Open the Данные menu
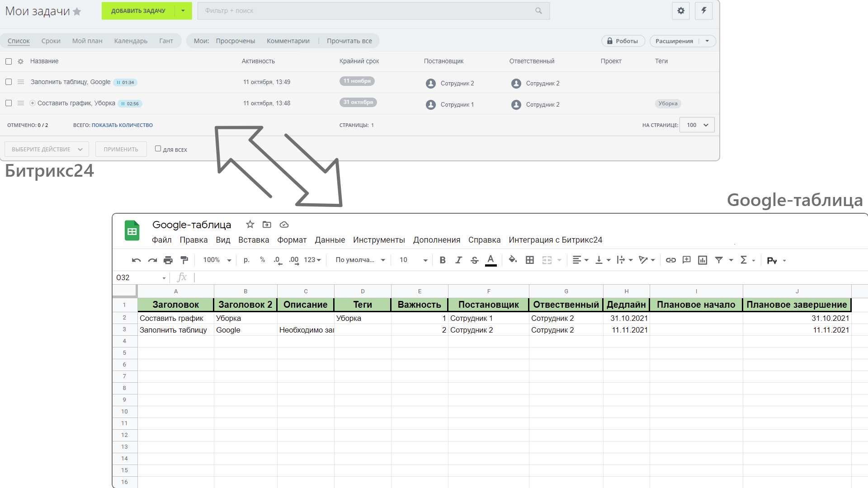This screenshot has height=488, width=868. (x=330, y=240)
